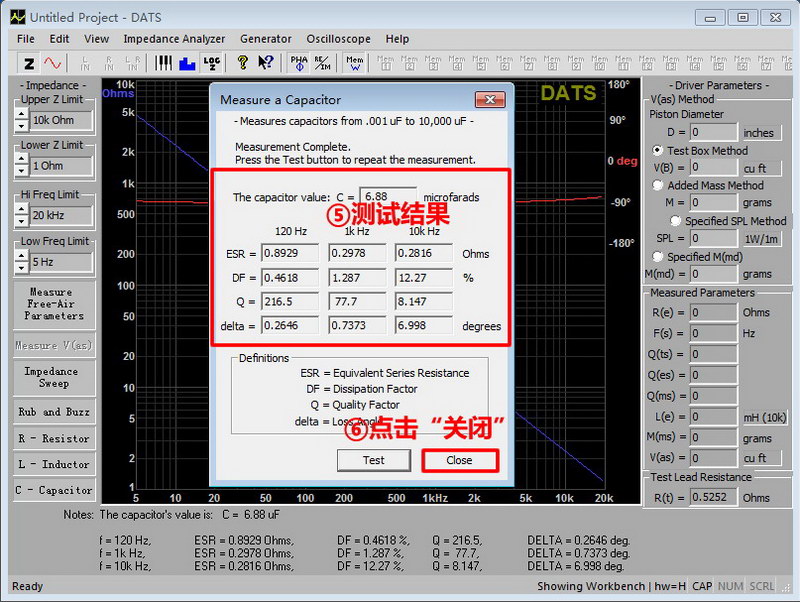
Task: Increase the Upper Z Limit with up arrow
Action: (22, 113)
